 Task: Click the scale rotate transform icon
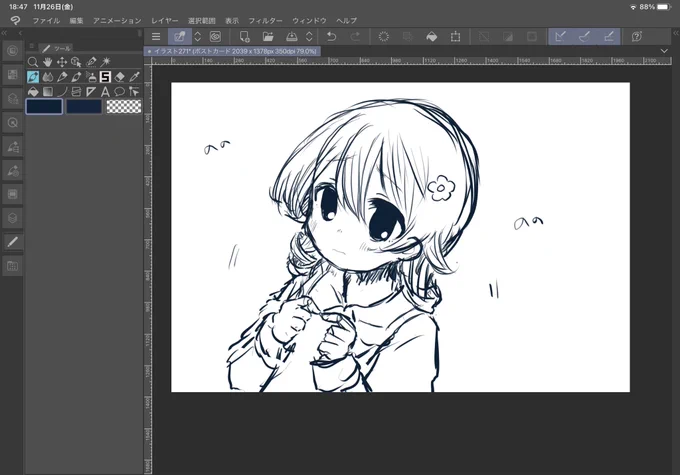pyautogui.click(x=455, y=36)
